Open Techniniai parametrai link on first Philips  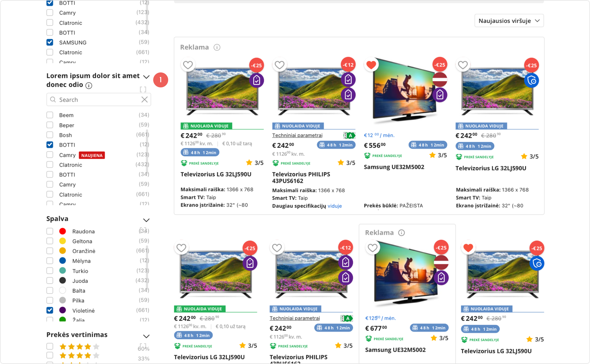[297, 135]
